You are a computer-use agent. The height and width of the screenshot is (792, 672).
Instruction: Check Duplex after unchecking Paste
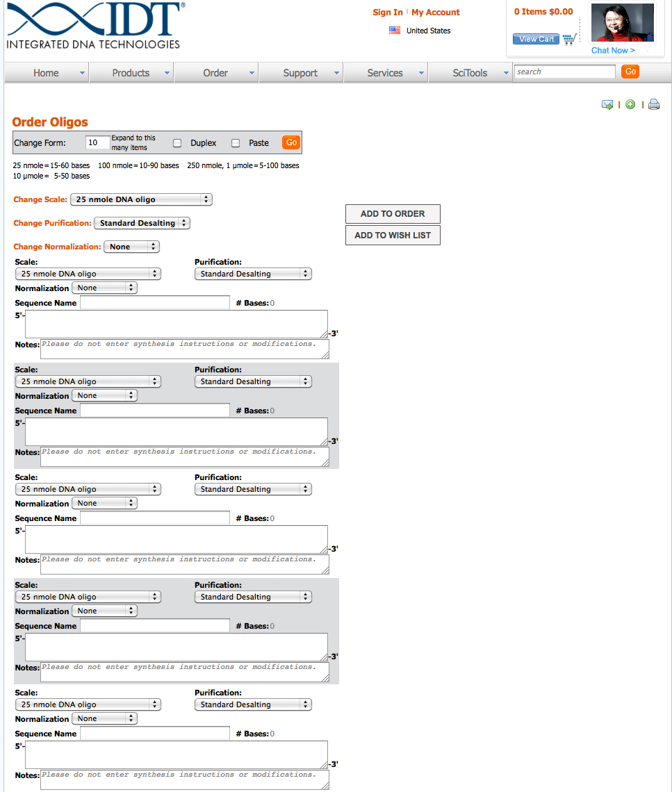(178, 142)
